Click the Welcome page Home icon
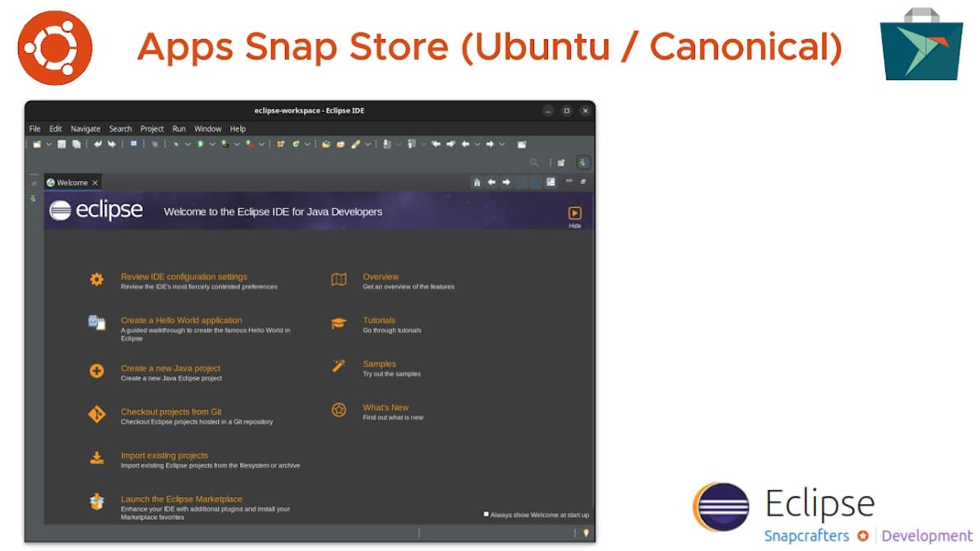This screenshot has height=551, width=980. (x=477, y=182)
